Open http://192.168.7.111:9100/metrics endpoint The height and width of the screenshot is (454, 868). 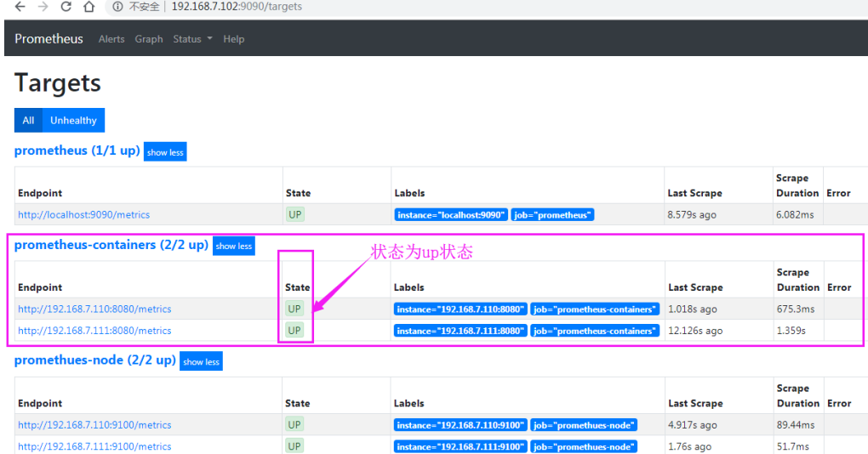(x=94, y=446)
